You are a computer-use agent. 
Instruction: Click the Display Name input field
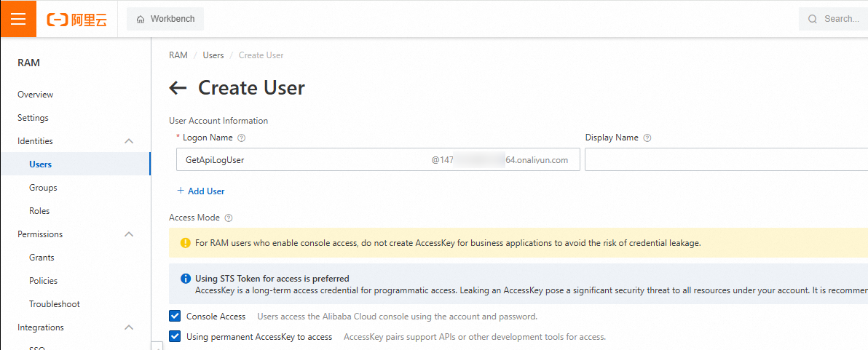point(725,160)
